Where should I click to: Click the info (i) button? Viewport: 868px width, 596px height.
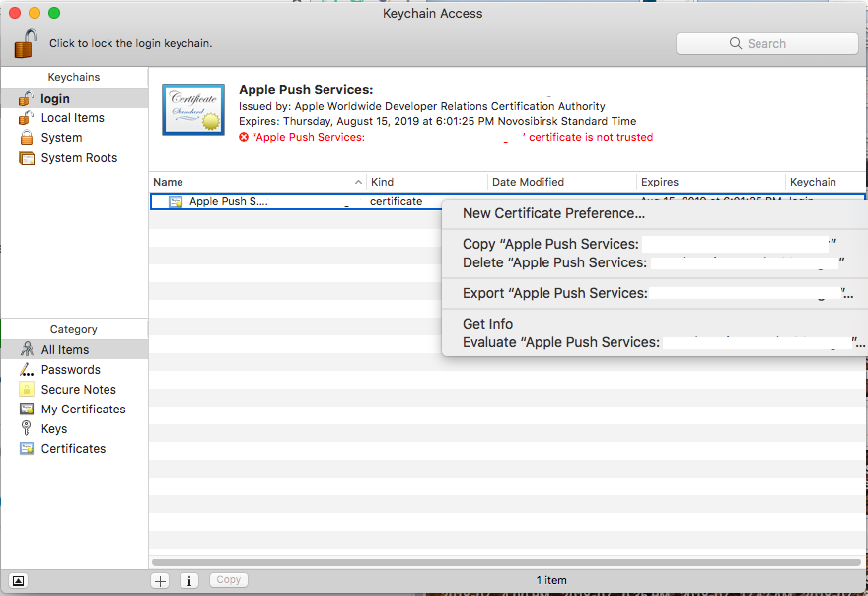point(189,580)
